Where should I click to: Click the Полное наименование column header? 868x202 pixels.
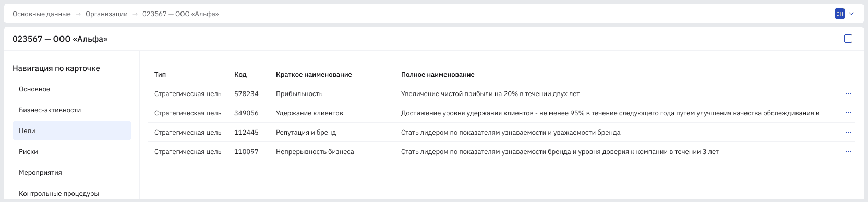(438, 75)
